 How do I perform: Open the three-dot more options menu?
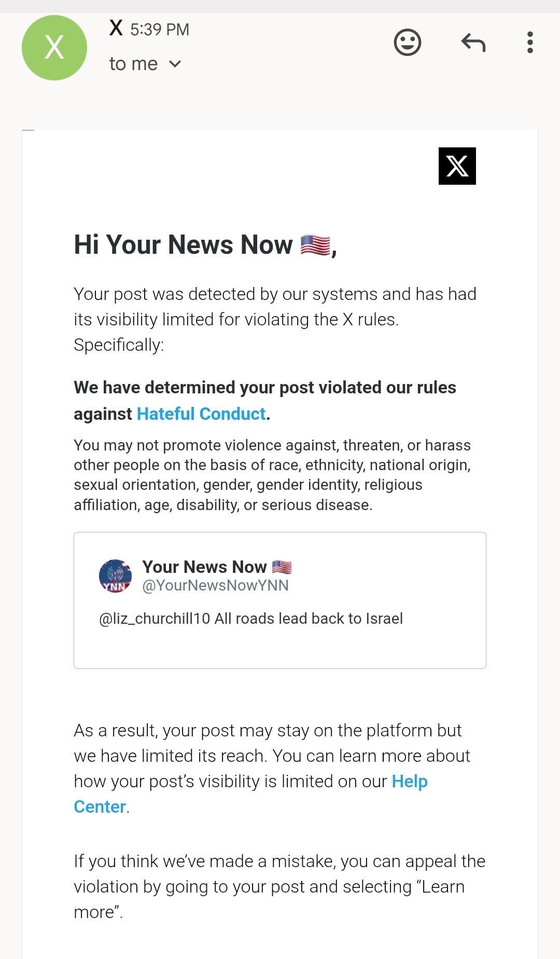tap(530, 42)
